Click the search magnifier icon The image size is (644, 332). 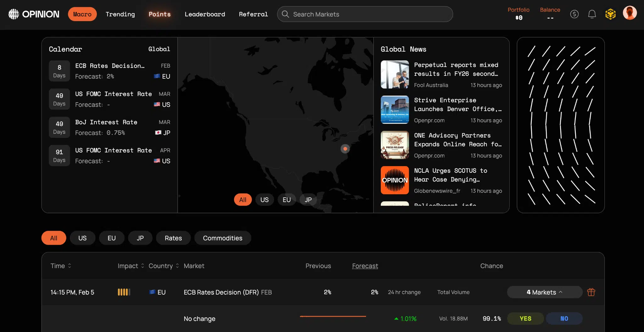click(x=285, y=14)
